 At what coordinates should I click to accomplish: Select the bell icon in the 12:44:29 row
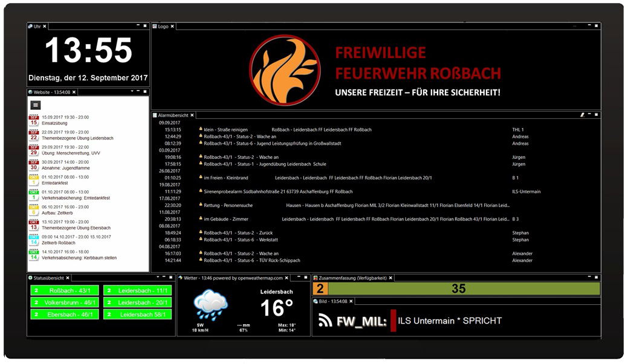[201, 136]
